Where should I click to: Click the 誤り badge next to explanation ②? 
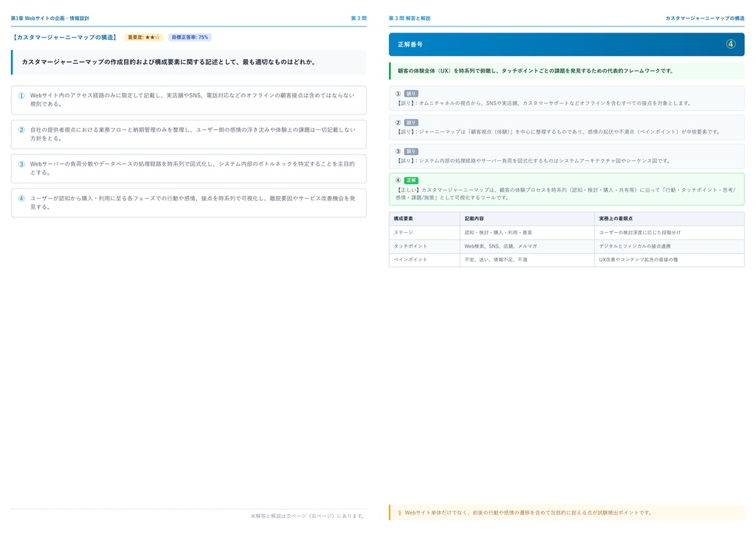pyautogui.click(x=410, y=123)
